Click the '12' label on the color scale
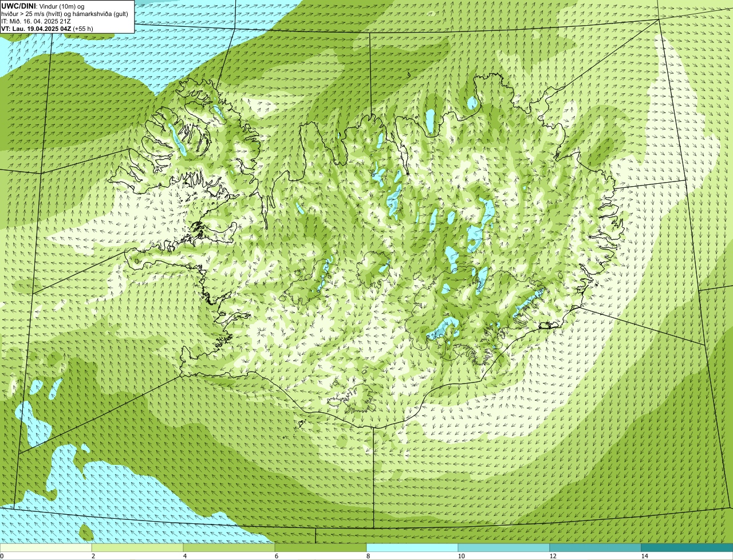The height and width of the screenshot is (560, 733). (x=553, y=556)
